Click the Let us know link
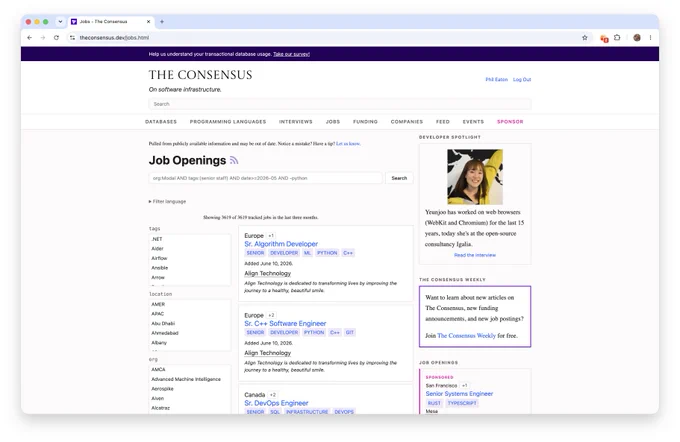 348,144
